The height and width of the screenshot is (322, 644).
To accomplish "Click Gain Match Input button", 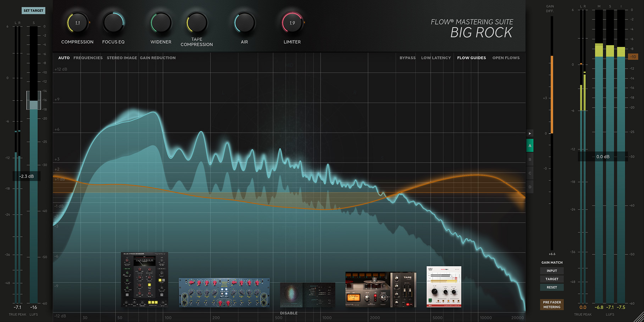I will pyautogui.click(x=552, y=271).
